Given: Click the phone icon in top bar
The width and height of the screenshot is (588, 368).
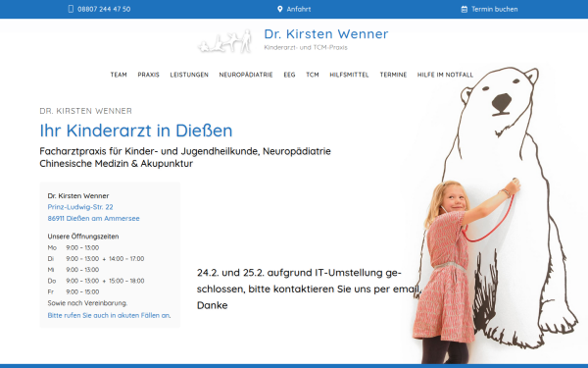Looking at the screenshot, I should [71, 9].
